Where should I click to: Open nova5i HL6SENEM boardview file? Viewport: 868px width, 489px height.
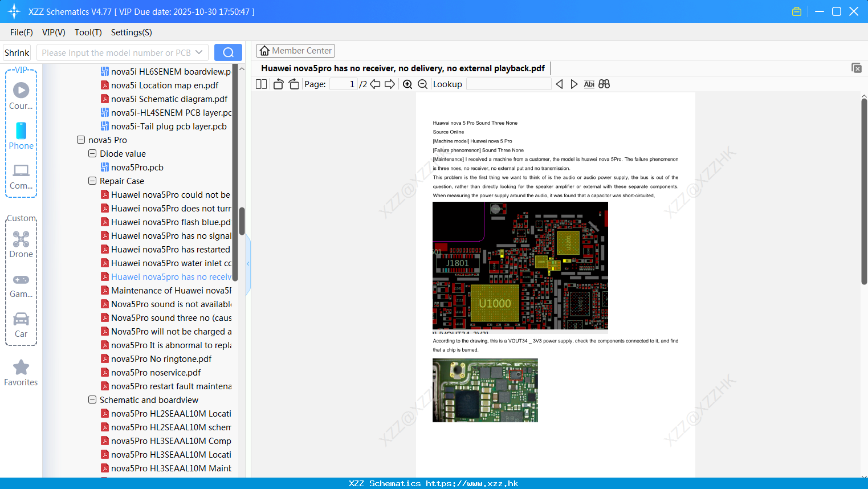coord(171,72)
